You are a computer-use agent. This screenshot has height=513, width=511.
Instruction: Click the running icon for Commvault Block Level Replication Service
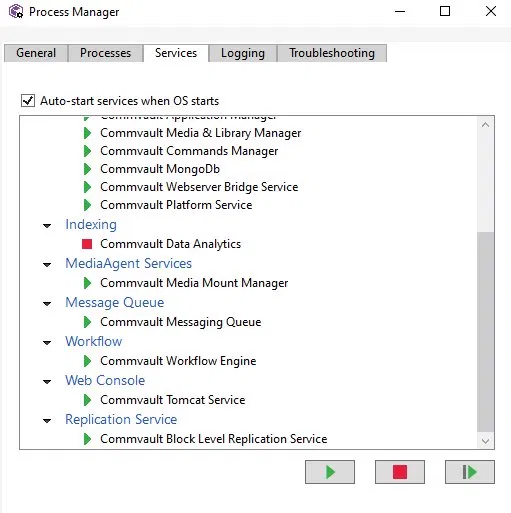[x=87, y=439]
